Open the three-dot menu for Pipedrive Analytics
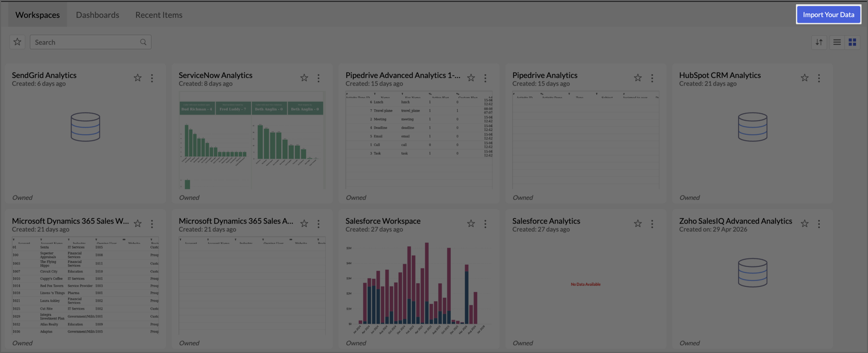Screen dimensions: 868x353 (x=652, y=78)
